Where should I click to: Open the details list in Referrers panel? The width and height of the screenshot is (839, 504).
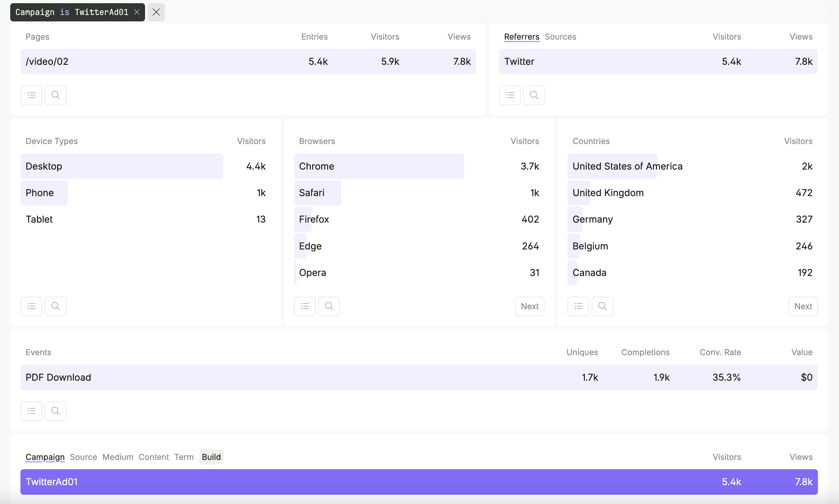coord(509,95)
